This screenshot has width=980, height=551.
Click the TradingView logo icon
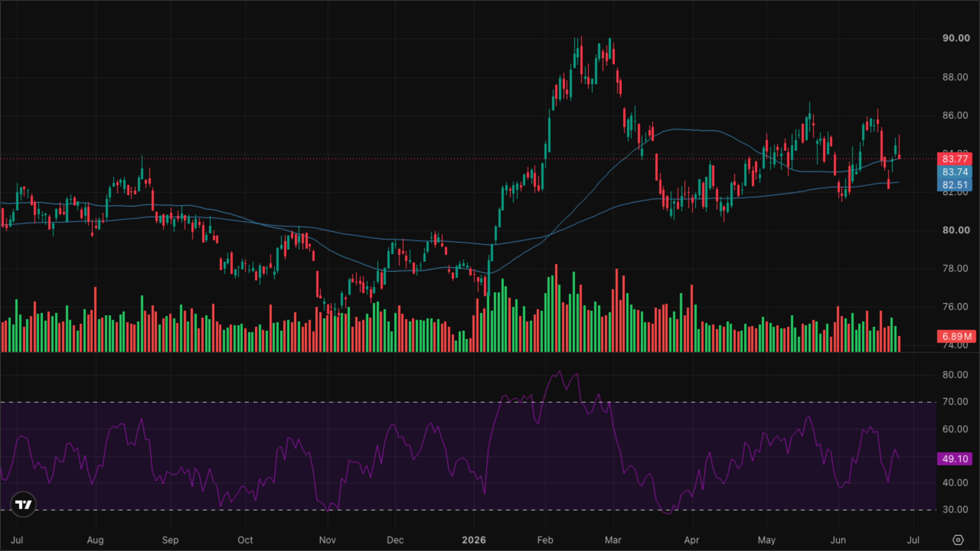click(23, 504)
